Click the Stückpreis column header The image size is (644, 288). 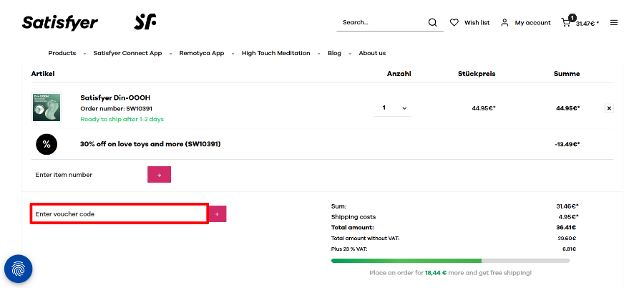coord(477,74)
